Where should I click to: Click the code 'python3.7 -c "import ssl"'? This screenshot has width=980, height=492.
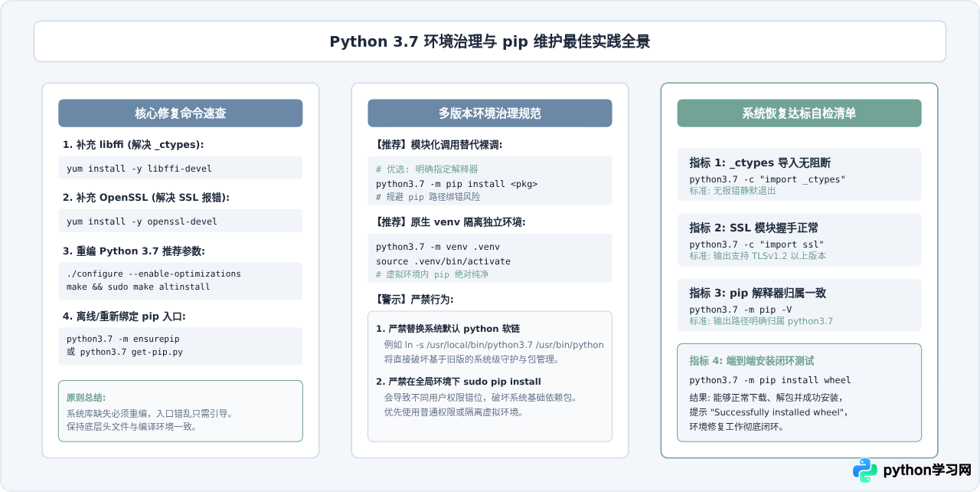click(x=756, y=244)
